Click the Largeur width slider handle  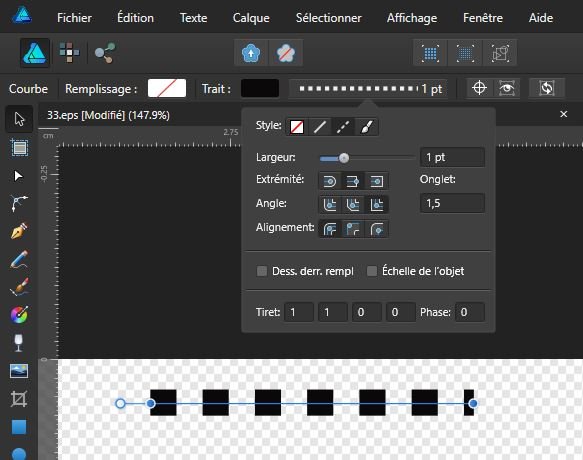coord(344,158)
